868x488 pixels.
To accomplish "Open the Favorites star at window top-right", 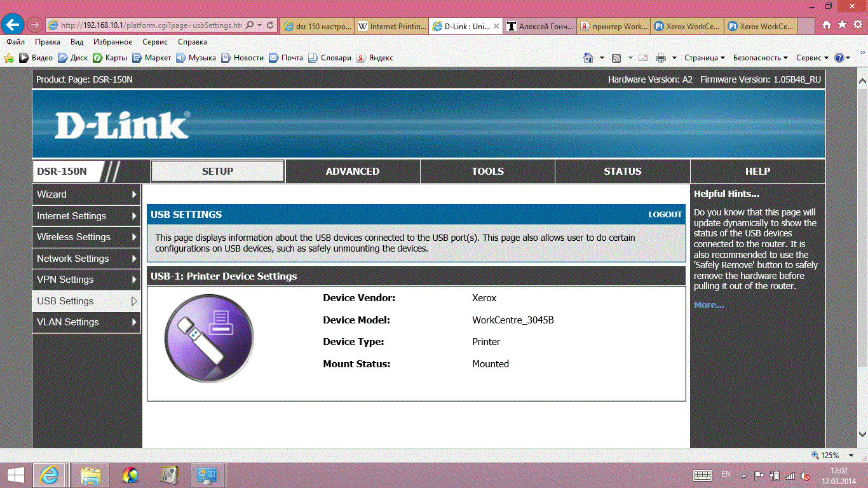I will [842, 25].
